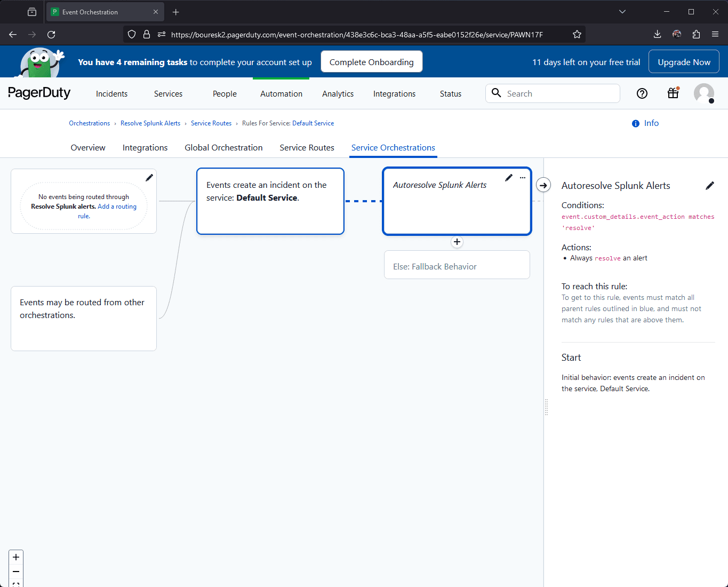Screen dimensions: 728x587
Task: Click the Autoresolve Splunk Alerts card title
Action: pyautogui.click(x=439, y=185)
